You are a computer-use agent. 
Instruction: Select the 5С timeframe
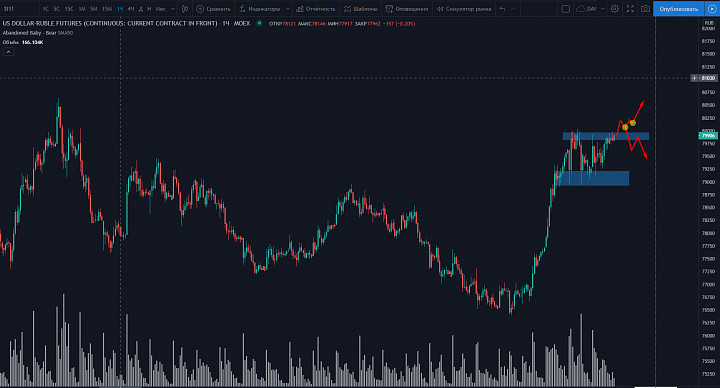pyautogui.click(x=56, y=9)
